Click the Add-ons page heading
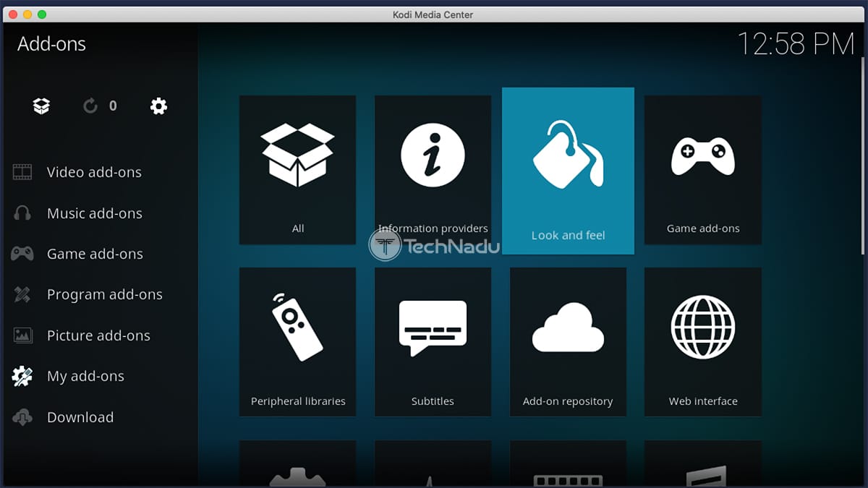This screenshot has height=488, width=868. 51,44
